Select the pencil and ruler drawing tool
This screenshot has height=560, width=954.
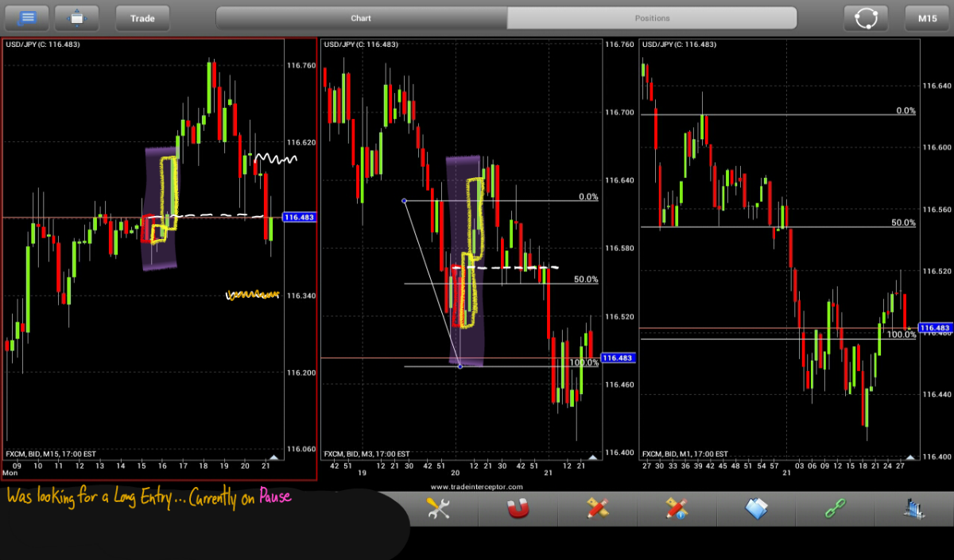click(598, 508)
